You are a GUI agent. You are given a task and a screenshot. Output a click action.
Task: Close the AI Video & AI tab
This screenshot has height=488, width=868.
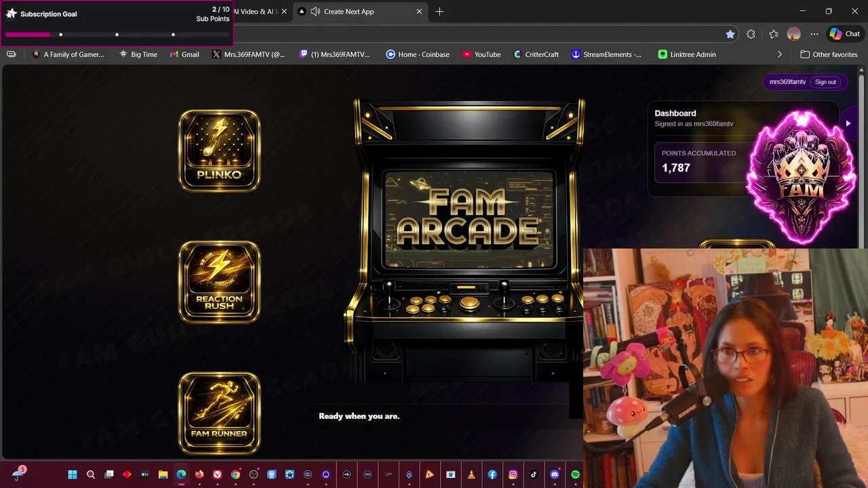click(x=284, y=12)
